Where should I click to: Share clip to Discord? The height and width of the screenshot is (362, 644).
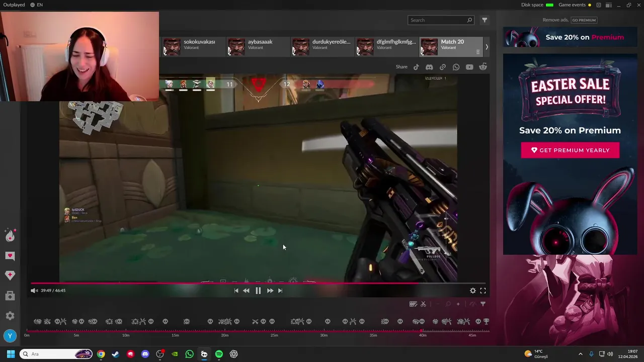click(429, 67)
